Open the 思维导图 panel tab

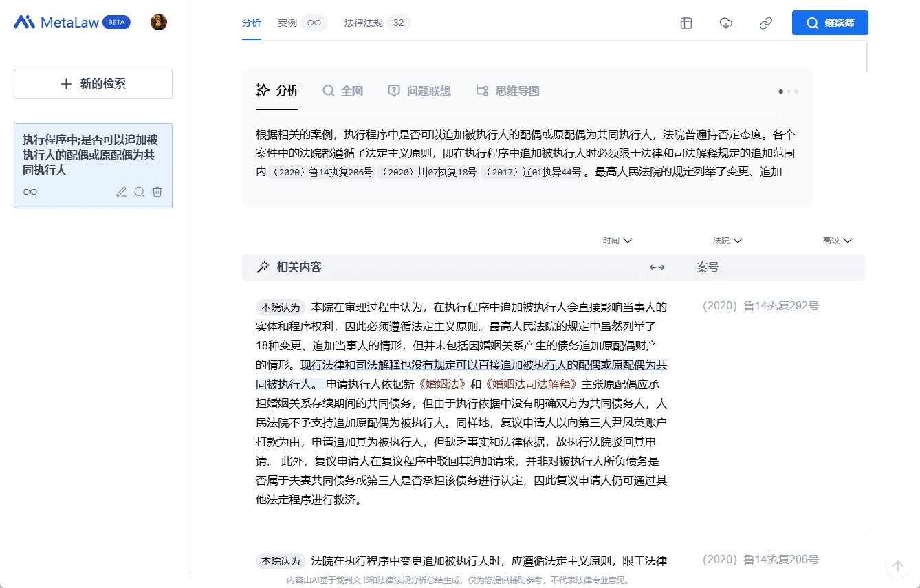tap(508, 91)
